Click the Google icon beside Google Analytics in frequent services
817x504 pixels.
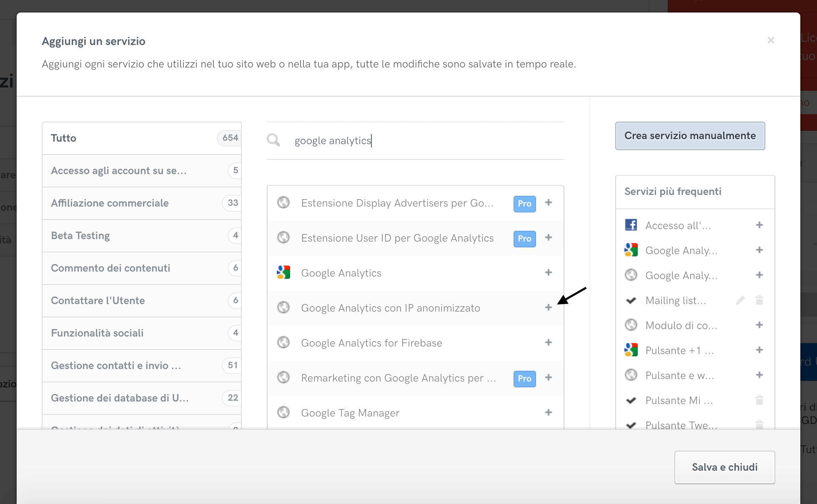631,250
